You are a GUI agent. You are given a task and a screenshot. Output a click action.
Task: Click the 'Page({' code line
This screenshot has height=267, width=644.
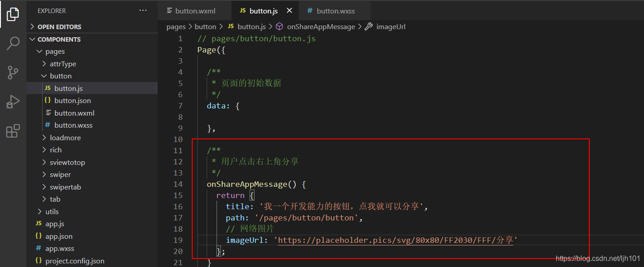pos(211,50)
